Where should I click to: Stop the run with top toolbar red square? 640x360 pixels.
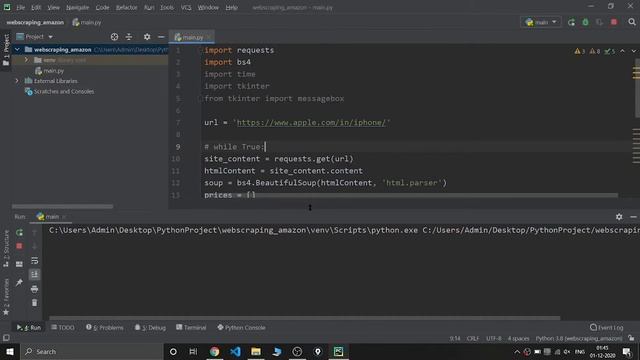click(614, 22)
